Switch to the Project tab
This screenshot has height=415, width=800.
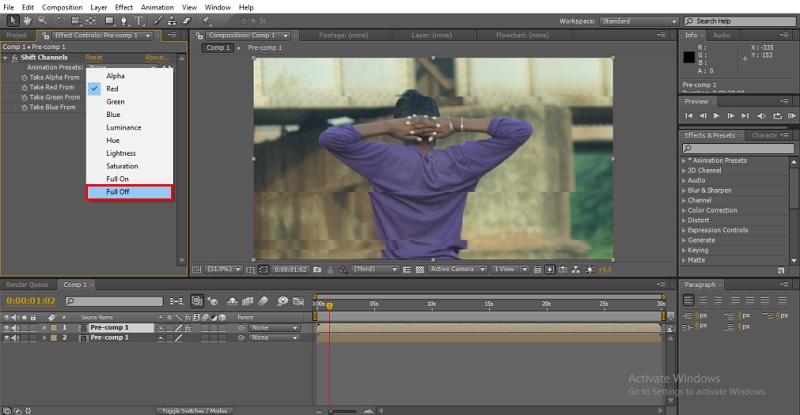pyautogui.click(x=16, y=35)
